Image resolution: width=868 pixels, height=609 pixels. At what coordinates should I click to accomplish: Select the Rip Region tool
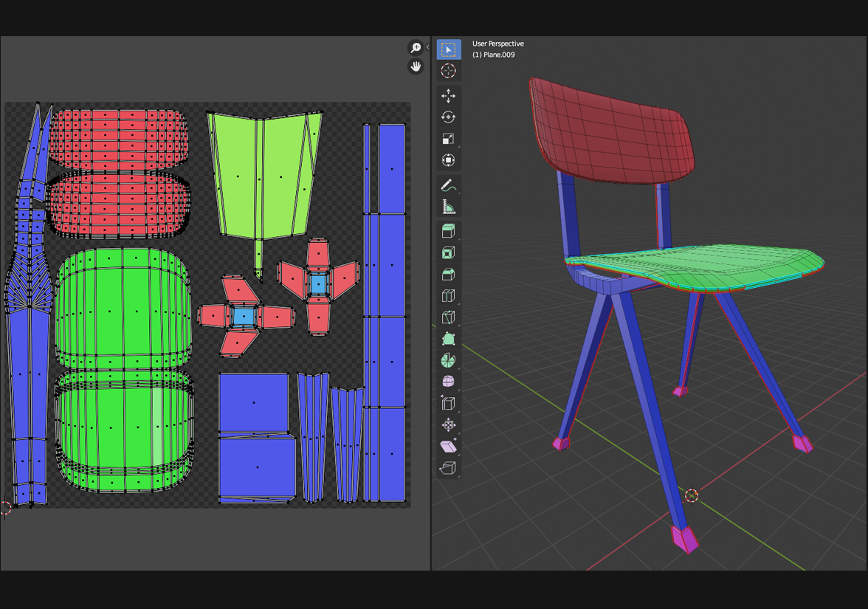[x=448, y=467]
